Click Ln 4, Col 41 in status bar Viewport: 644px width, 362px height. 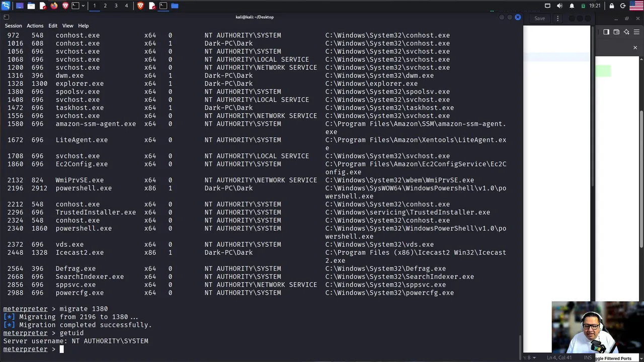click(559, 358)
